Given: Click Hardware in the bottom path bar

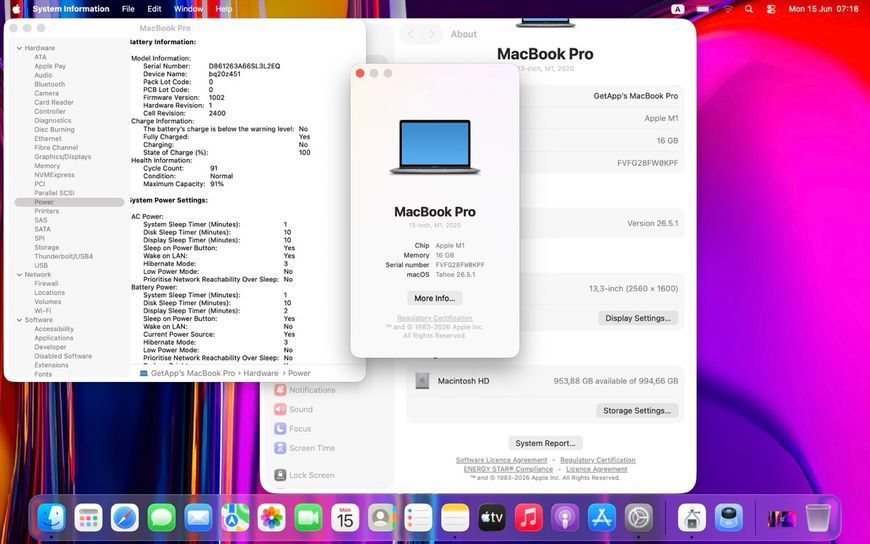Looking at the screenshot, I should [x=261, y=374].
